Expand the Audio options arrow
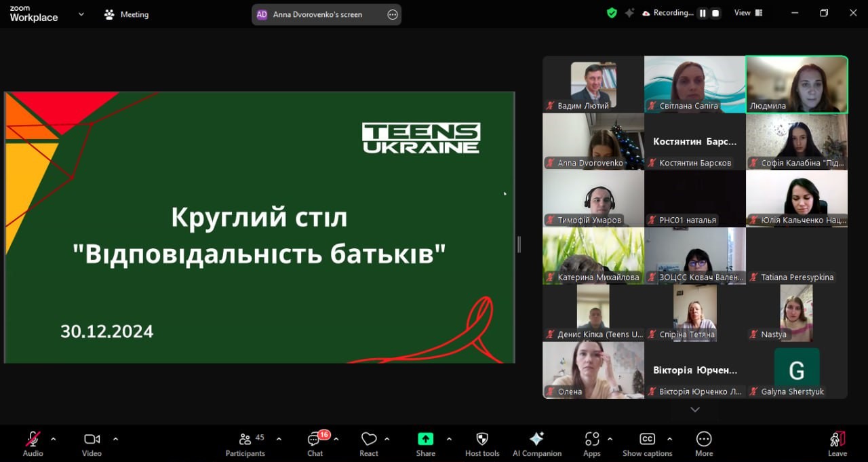Screen dimensions: 868x462 tap(54, 438)
